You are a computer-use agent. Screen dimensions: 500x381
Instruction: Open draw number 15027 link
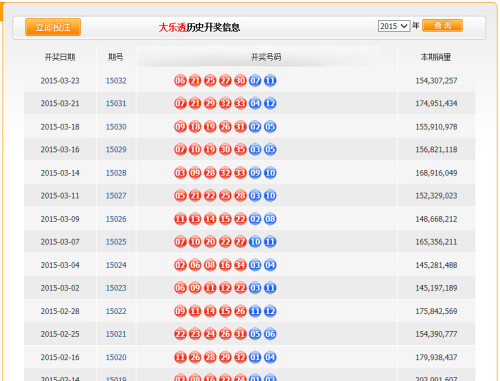[x=116, y=196]
